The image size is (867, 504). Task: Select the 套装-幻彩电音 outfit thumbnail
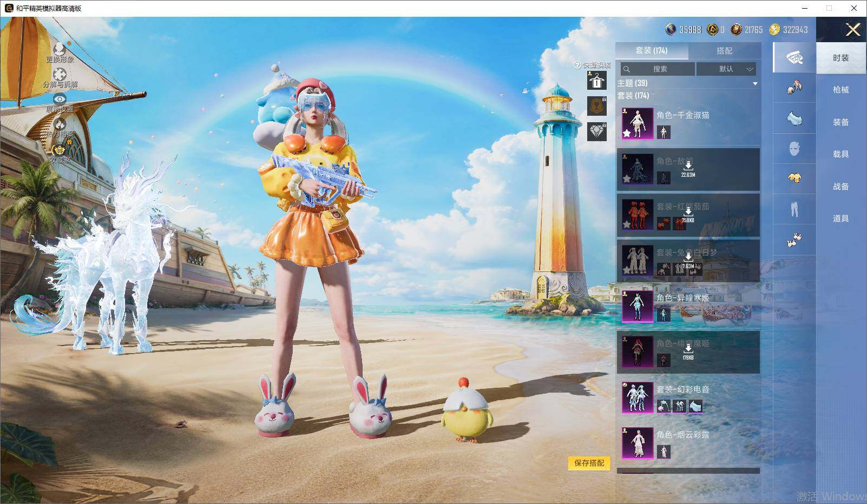(x=637, y=397)
